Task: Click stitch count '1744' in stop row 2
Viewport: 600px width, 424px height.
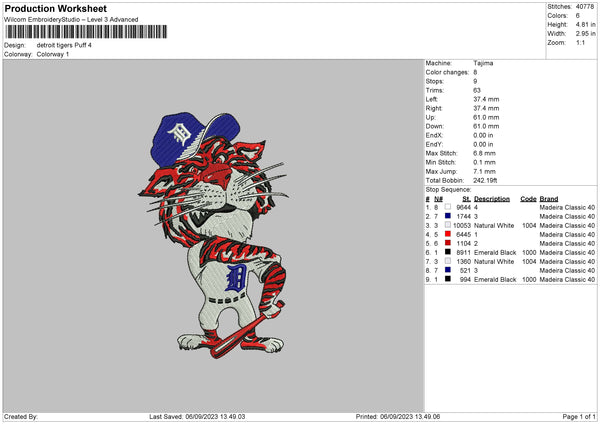Action: point(463,216)
